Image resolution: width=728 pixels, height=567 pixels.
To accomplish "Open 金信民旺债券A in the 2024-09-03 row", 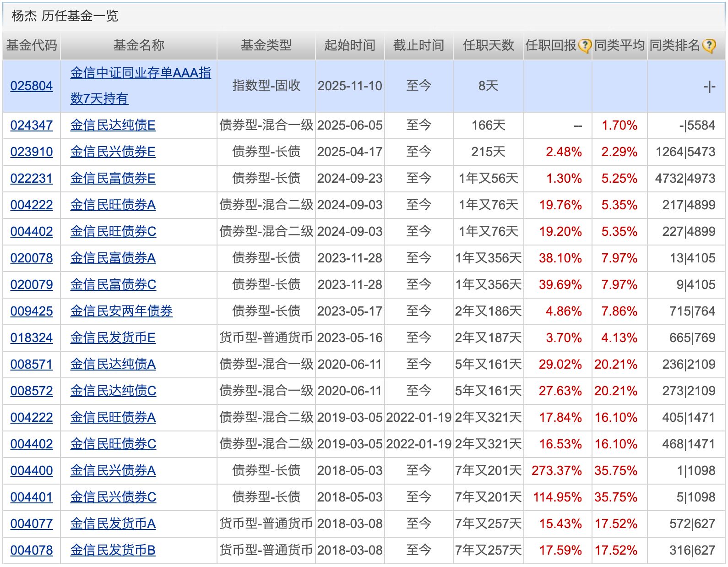I will click(113, 205).
